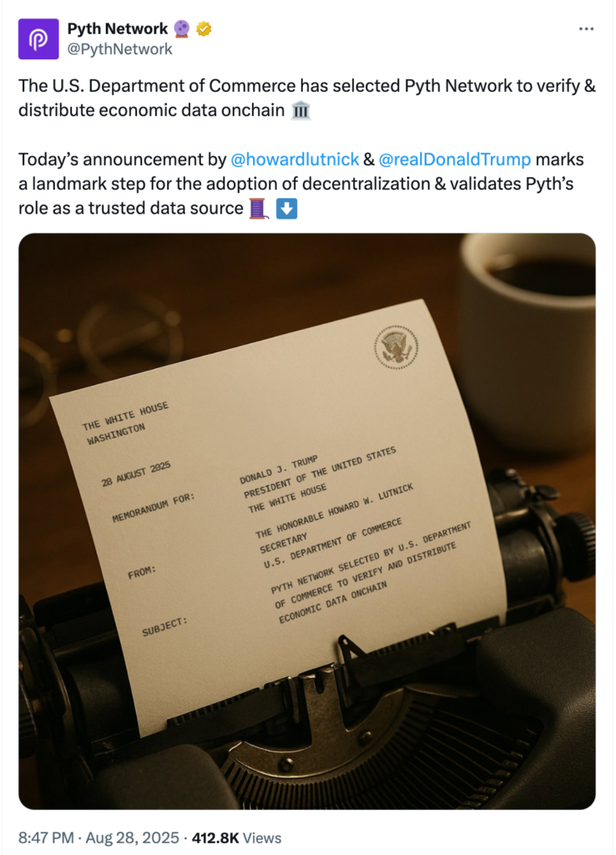Click the gold verified badge
This screenshot has width=616, height=855.
point(204,29)
